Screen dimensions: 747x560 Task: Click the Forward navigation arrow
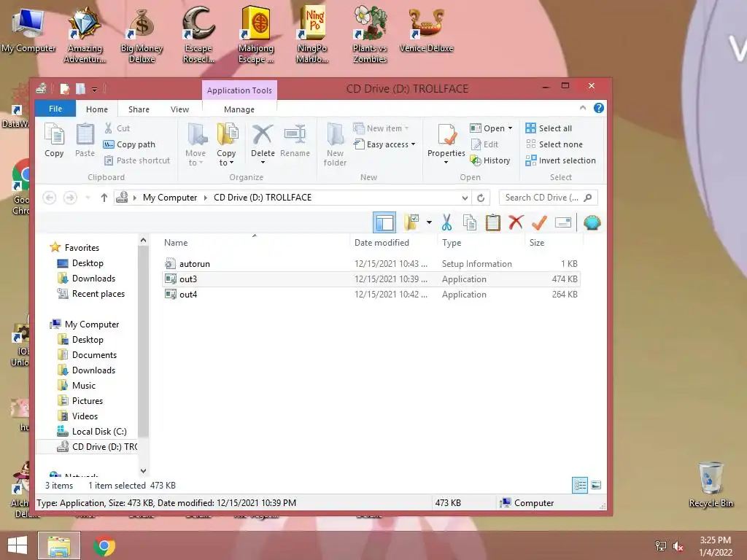(70, 197)
